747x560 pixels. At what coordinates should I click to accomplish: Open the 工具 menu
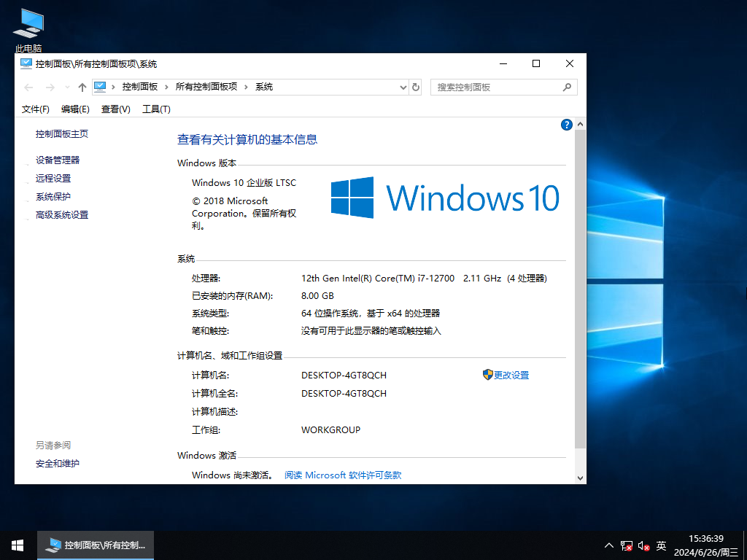[155, 109]
